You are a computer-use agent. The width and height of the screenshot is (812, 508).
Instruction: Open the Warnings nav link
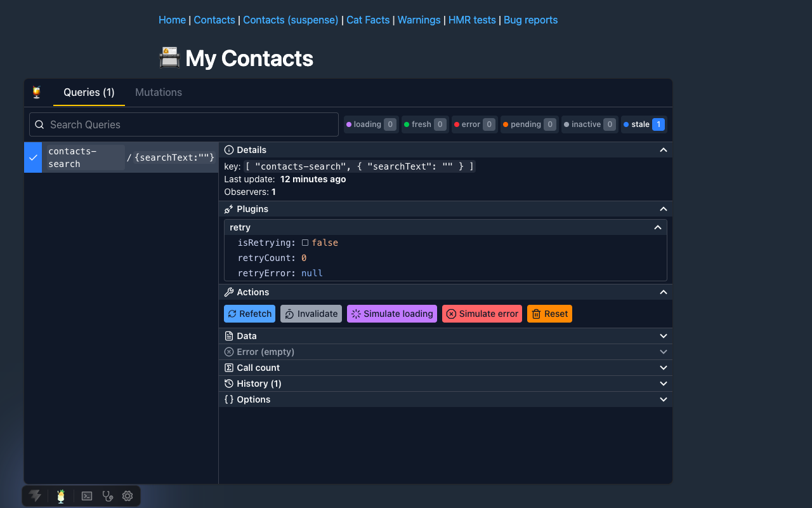[x=419, y=20]
